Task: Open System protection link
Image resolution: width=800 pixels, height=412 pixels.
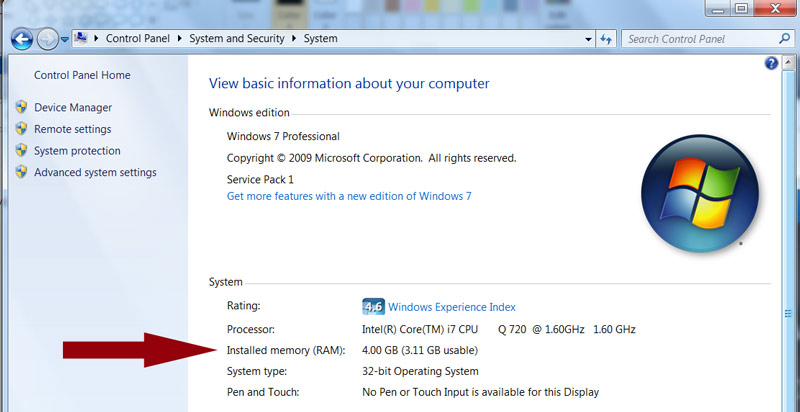Action: pos(77,151)
